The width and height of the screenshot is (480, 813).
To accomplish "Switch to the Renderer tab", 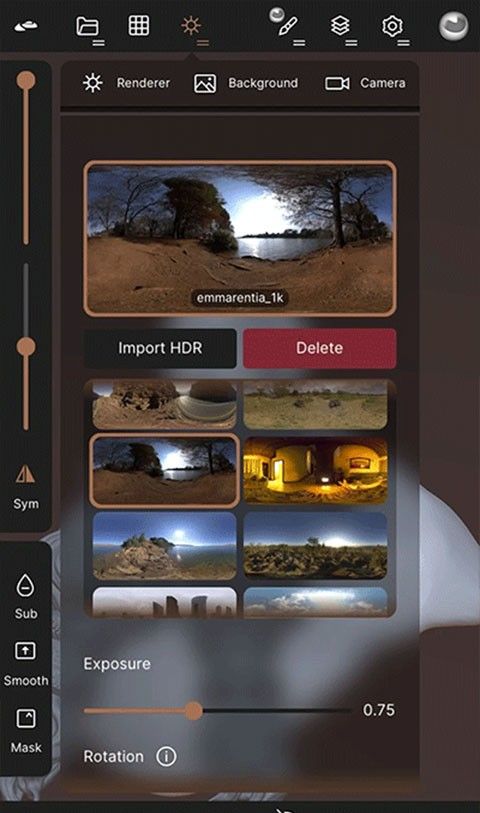I will (126, 83).
